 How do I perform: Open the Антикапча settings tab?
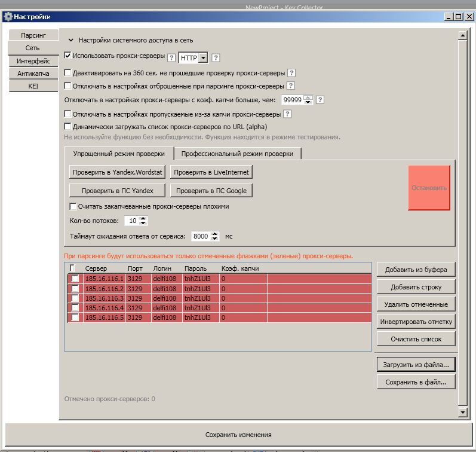tap(33, 74)
